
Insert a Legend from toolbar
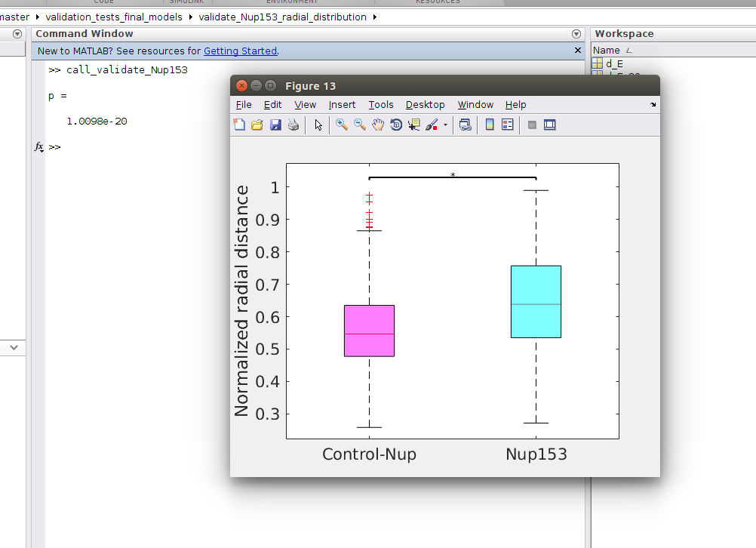click(508, 125)
